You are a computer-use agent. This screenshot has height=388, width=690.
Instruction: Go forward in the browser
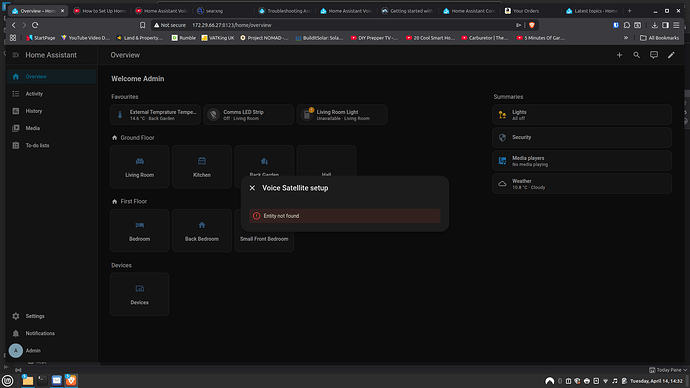point(24,25)
